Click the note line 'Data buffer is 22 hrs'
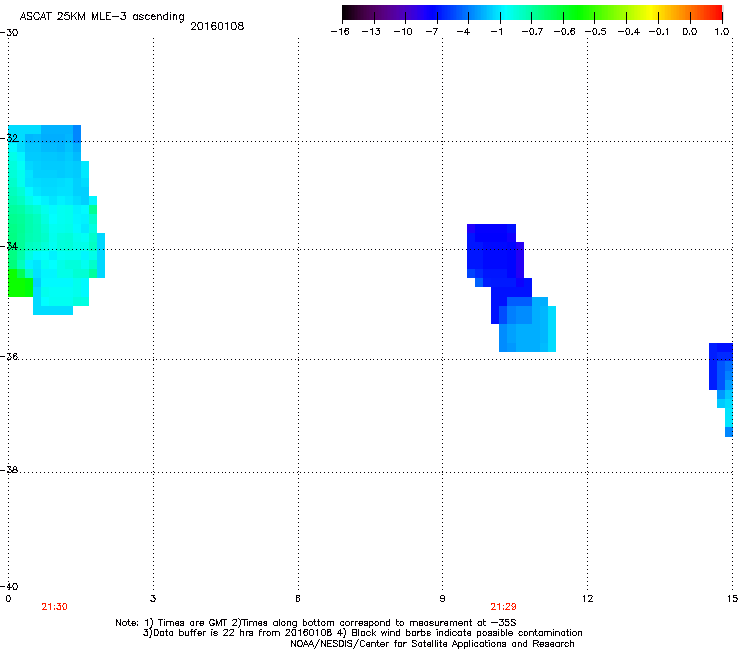Screen dimensions: 740x650 [x=362, y=633]
